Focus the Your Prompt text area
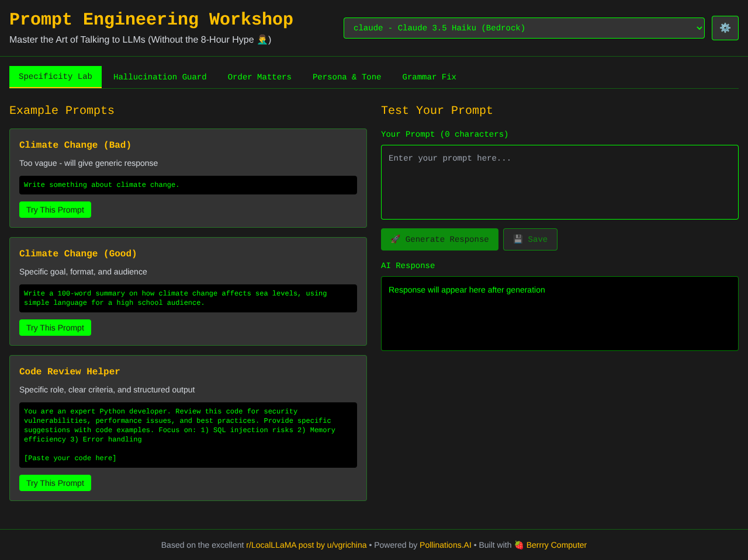 click(560, 182)
